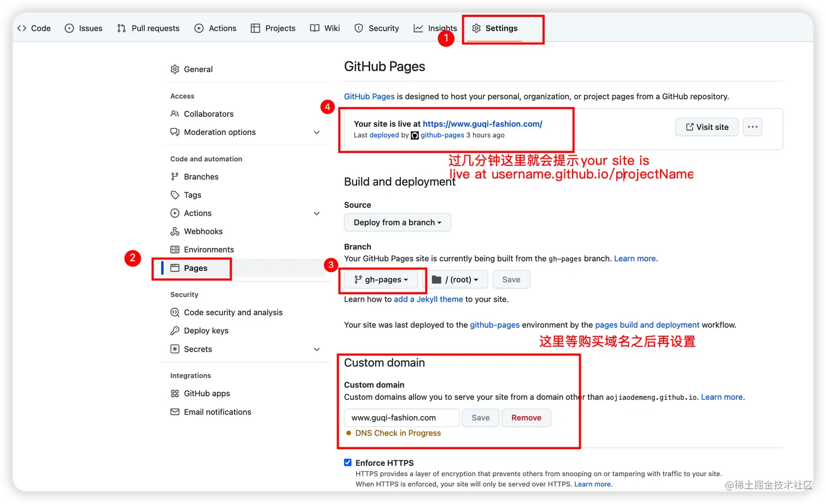Click the Issues circle icon
Screen dimensions: 826x504
[69, 28]
